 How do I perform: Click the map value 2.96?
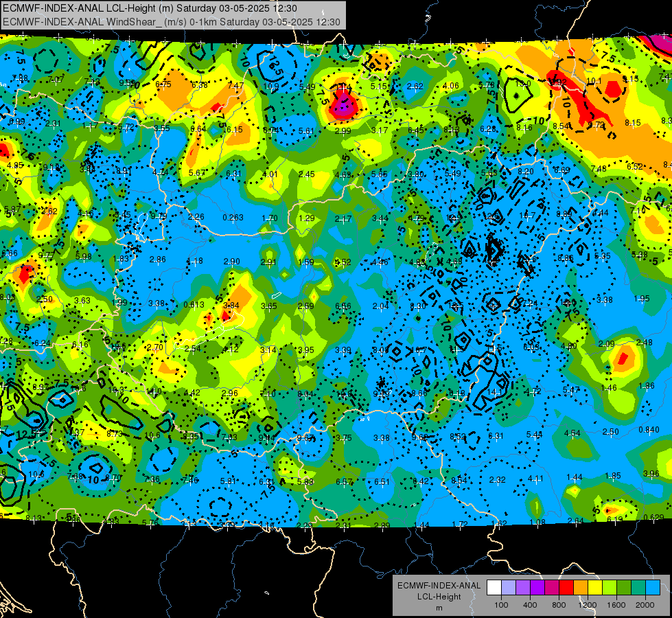230,393
